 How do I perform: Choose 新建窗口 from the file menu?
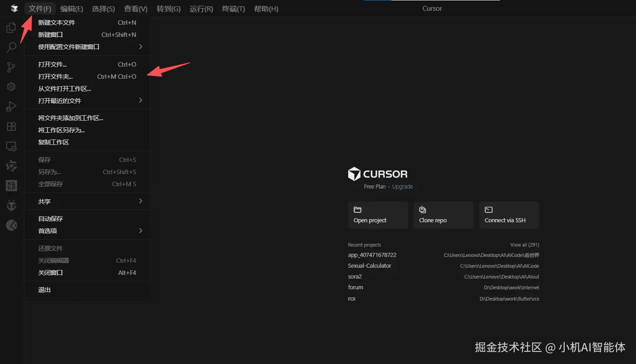[87, 35]
